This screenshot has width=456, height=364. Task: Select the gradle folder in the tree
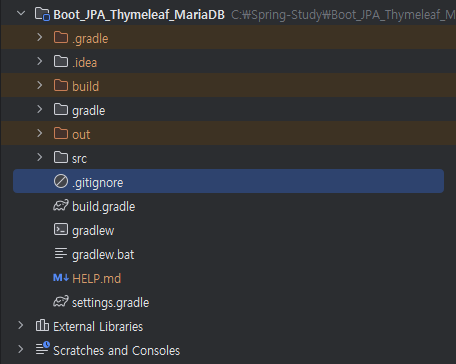point(88,111)
